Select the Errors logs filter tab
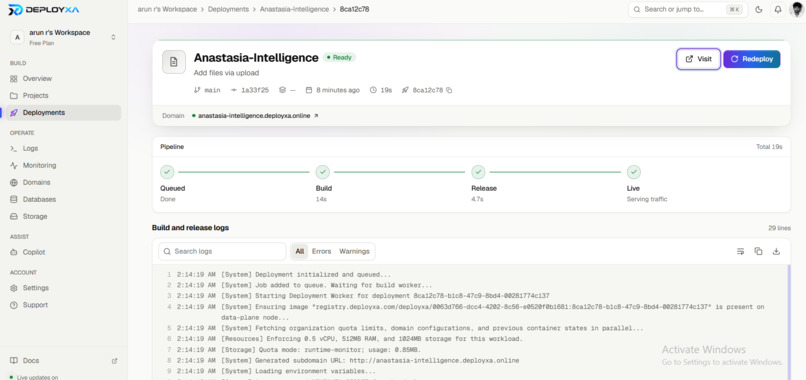806x380 pixels. 321,251
